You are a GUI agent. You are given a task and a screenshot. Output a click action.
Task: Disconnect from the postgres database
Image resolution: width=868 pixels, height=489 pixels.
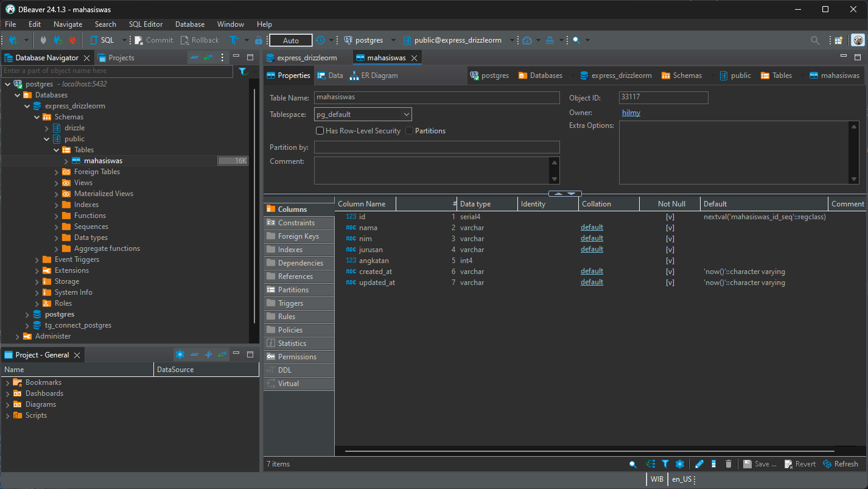click(72, 40)
